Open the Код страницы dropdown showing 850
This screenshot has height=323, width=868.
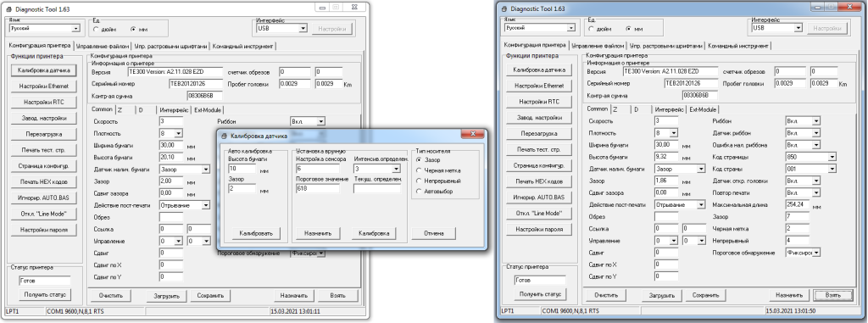click(810, 157)
